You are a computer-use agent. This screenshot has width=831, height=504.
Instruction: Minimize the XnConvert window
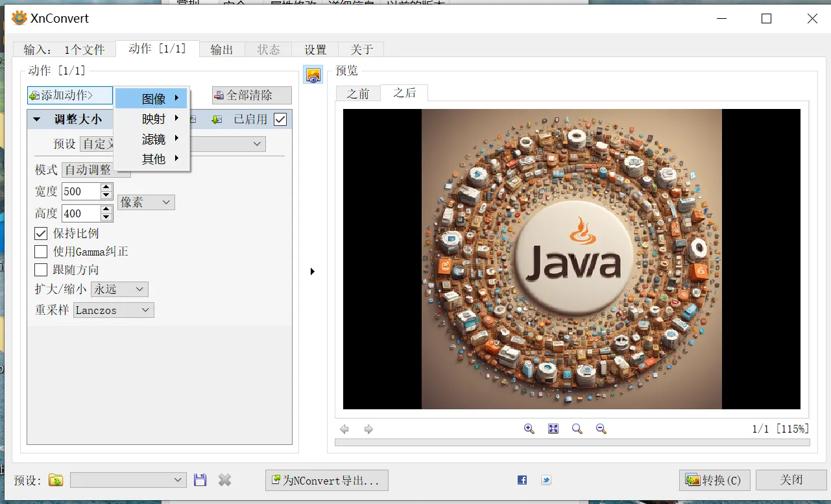tap(721, 19)
